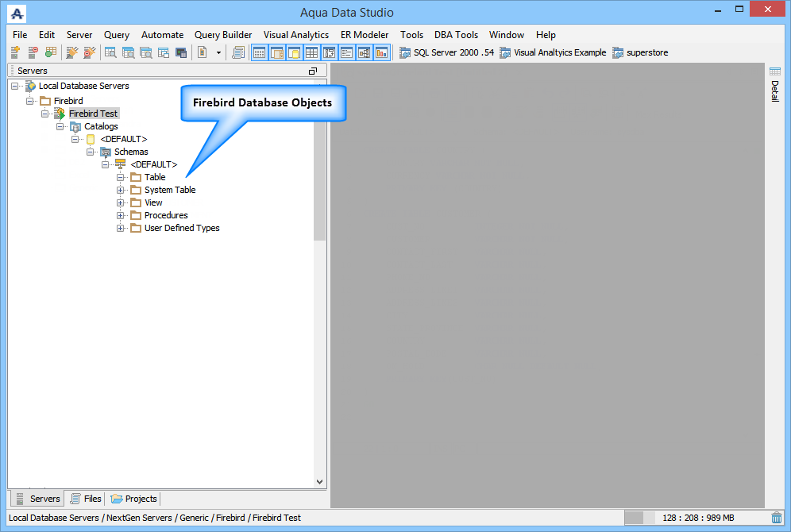
Task: Open the Window menu
Action: (507, 35)
